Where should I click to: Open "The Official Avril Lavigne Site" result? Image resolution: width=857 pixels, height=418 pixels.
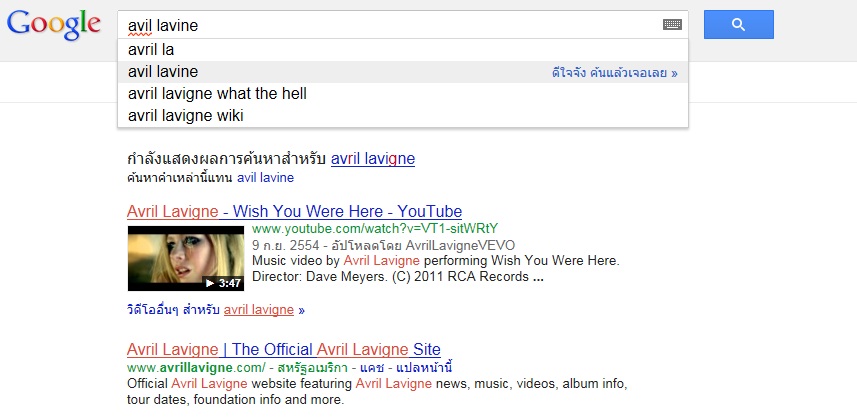coord(284,349)
